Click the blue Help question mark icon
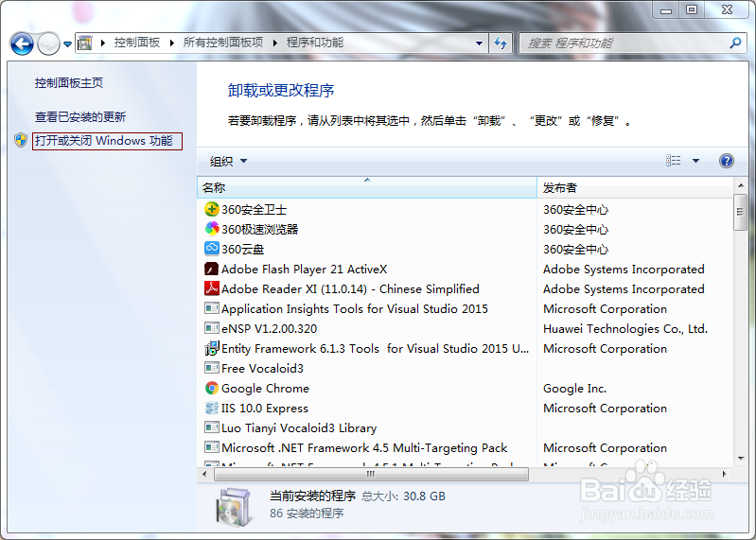Image resolution: width=756 pixels, height=540 pixels. click(x=726, y=161)
